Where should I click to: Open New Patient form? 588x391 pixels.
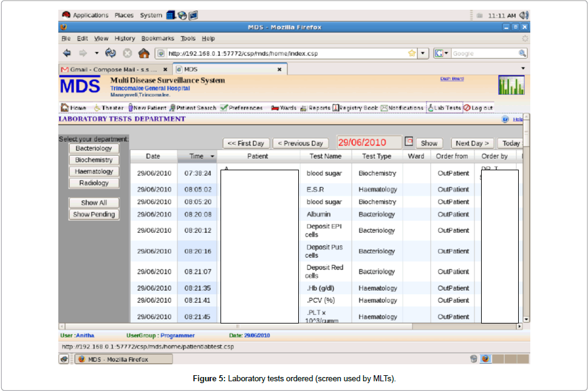[147, 108]
